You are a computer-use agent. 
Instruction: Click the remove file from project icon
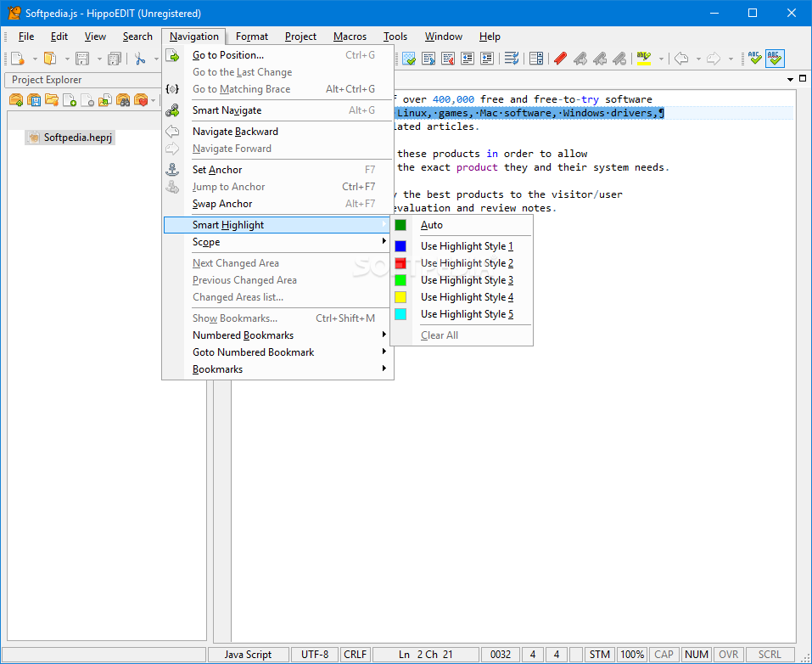[87, 99]
